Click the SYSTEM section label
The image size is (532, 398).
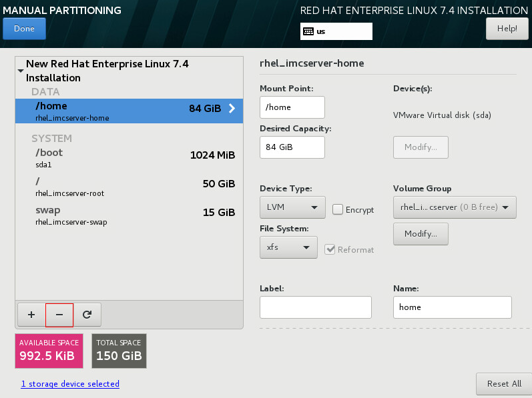51,139
